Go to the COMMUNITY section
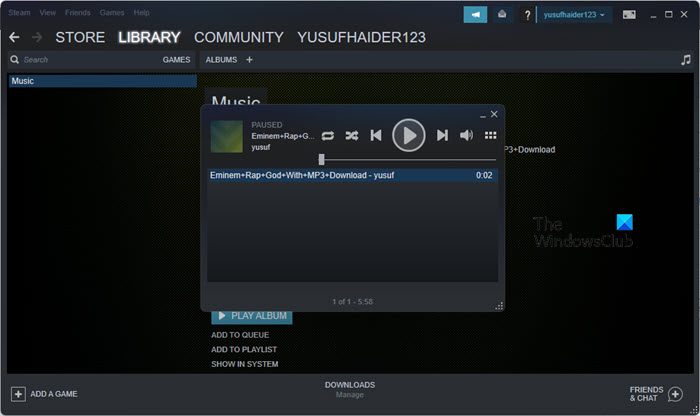The width and height of the screenshot is (700, 416). (x=239, y=37)
